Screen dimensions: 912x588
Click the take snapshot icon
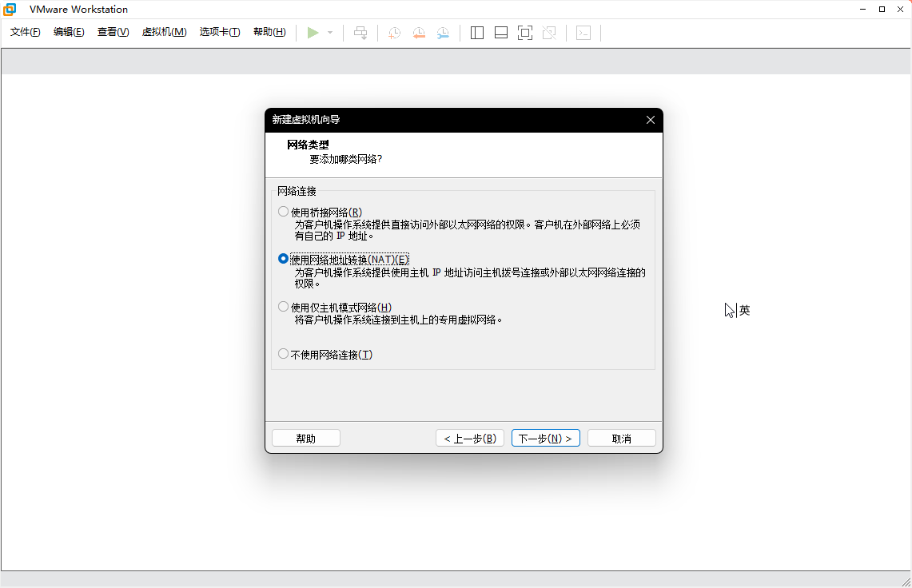pos(394,33)
